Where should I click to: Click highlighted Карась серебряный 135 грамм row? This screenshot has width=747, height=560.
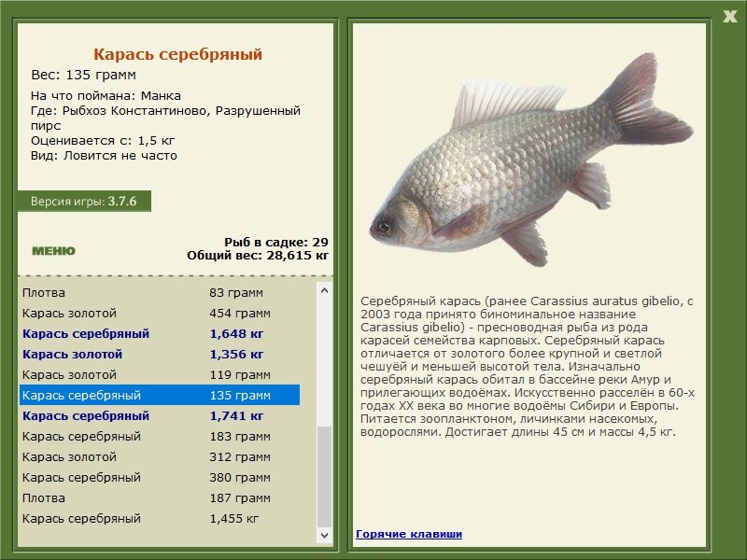tap(159, 396)
